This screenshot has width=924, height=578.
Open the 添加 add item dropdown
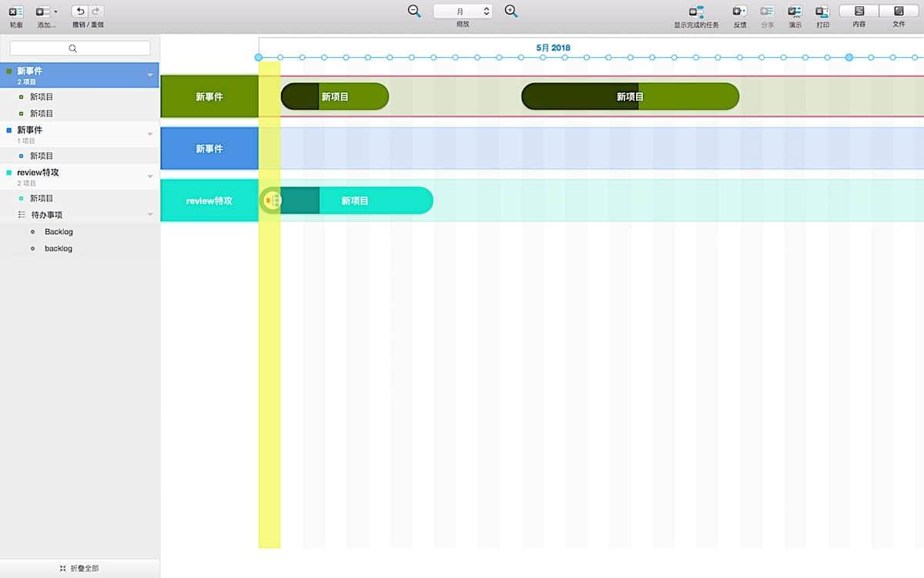pos(46,12)
